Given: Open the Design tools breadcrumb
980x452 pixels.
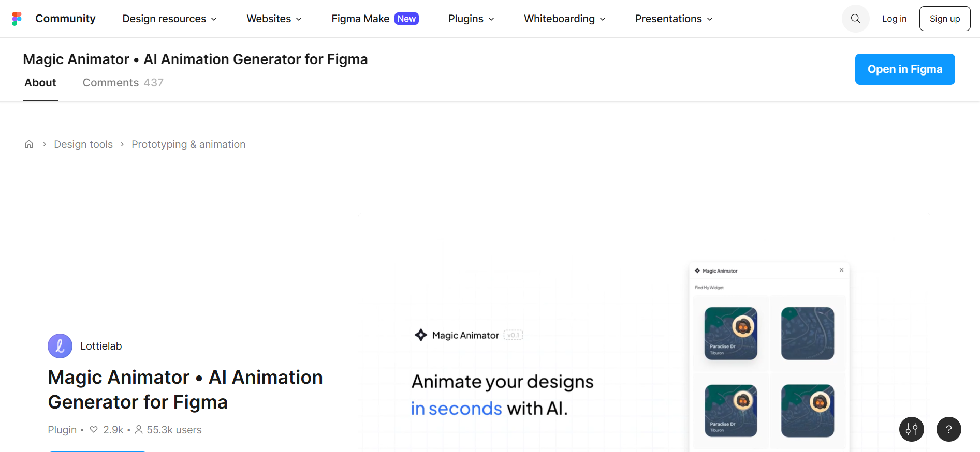Looking at the screenshot, I should coord(83,144).
